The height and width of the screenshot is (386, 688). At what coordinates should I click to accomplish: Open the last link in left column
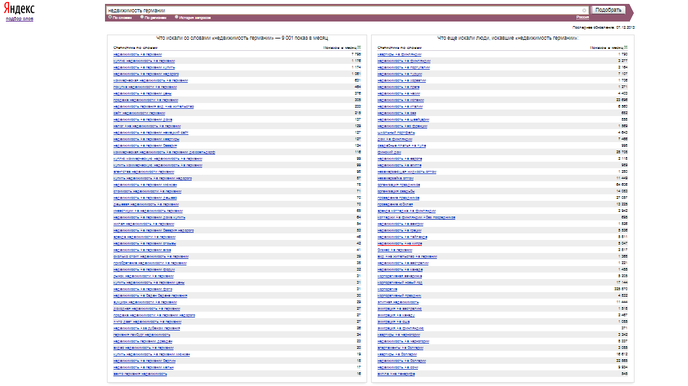140,374
